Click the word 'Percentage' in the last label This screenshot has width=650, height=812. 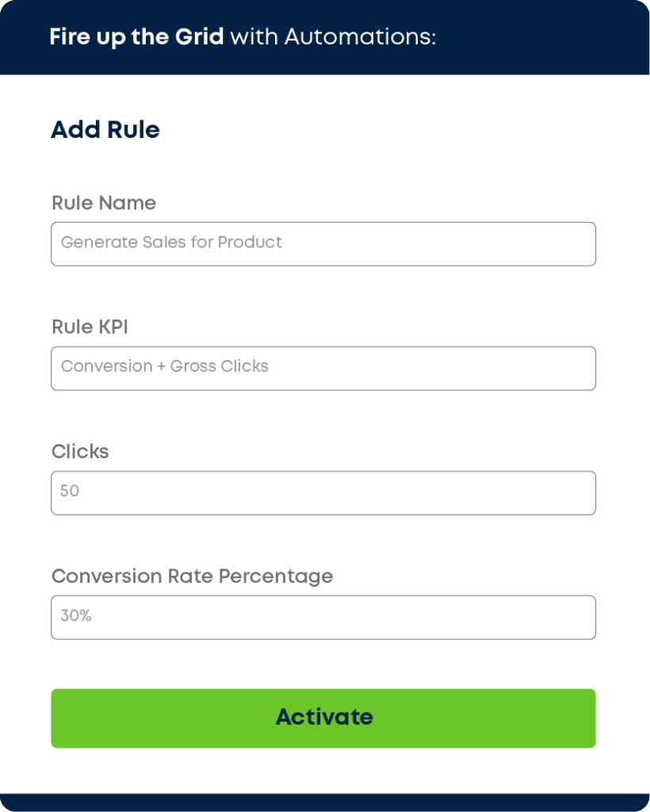pos(275,576)
